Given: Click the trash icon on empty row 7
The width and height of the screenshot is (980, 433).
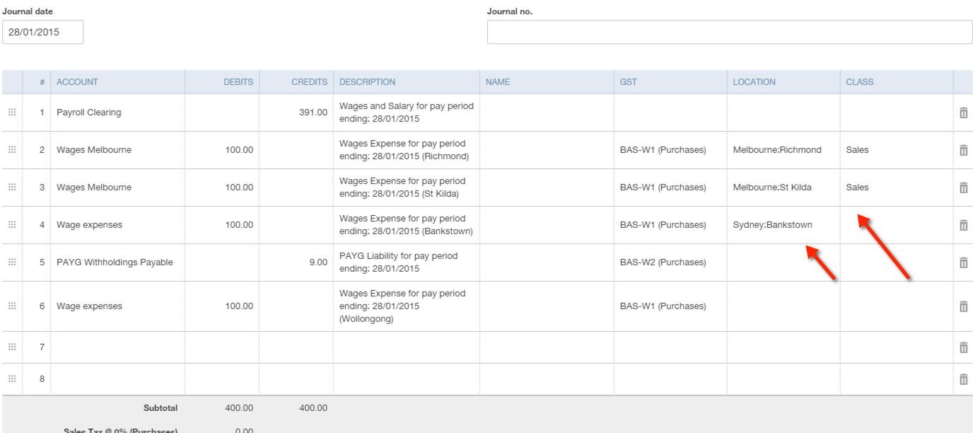Looking at the screenshot, I should tap(964, 347).
